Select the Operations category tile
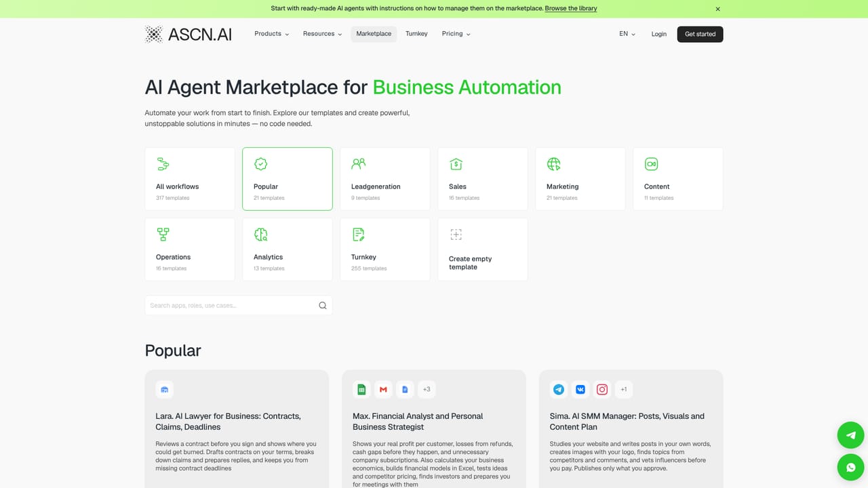 click(x=190, y=249)
